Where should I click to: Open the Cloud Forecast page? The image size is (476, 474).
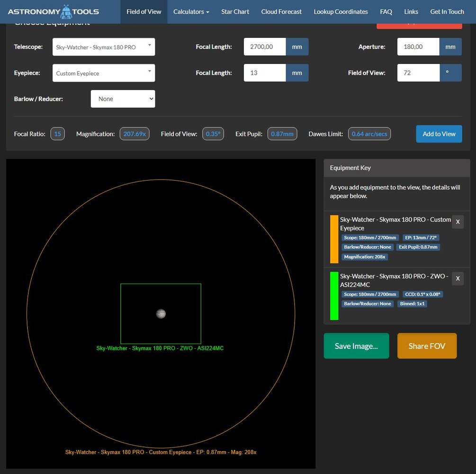(281, 11)
